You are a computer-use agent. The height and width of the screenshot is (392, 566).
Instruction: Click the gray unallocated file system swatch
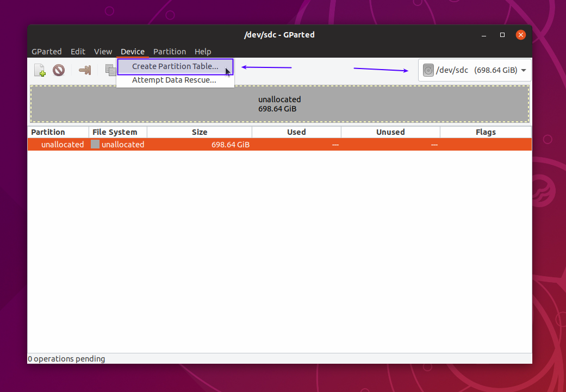(x=95, y=145)
